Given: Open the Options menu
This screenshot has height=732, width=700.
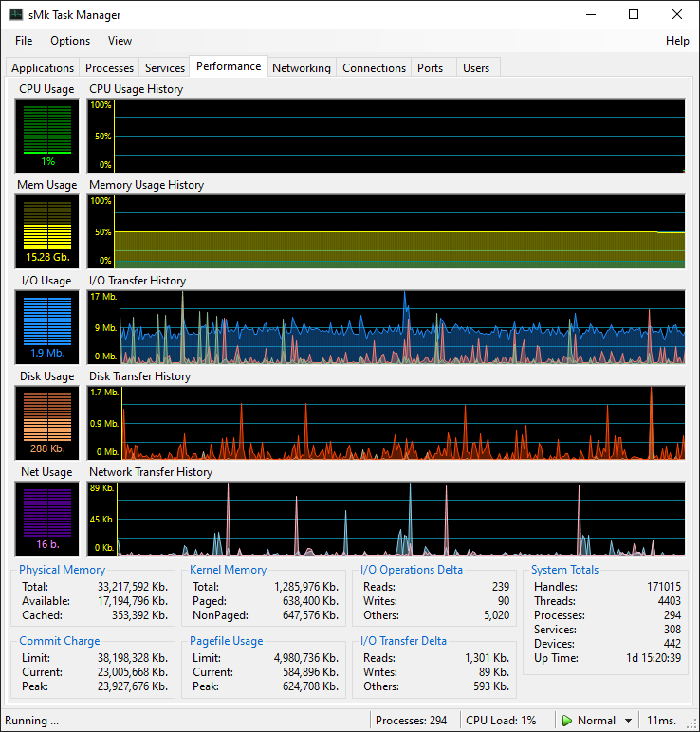Looking at the screenshot, I should pos(70,41).
